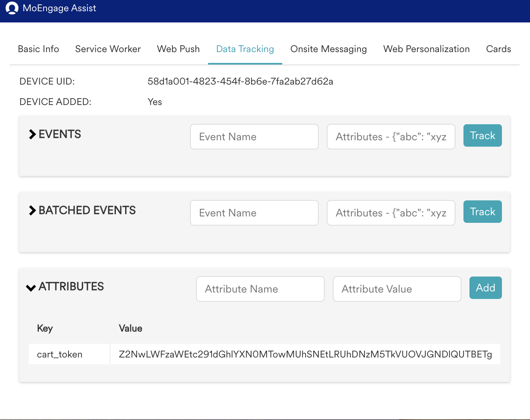Focus the Event Name field under EVENTS
Screen dimensions: 530x420
(x=254, y=137)
